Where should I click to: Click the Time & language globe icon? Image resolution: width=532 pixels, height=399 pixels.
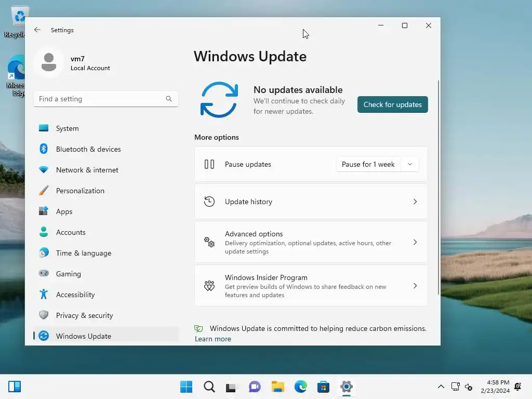click(44, 253)
